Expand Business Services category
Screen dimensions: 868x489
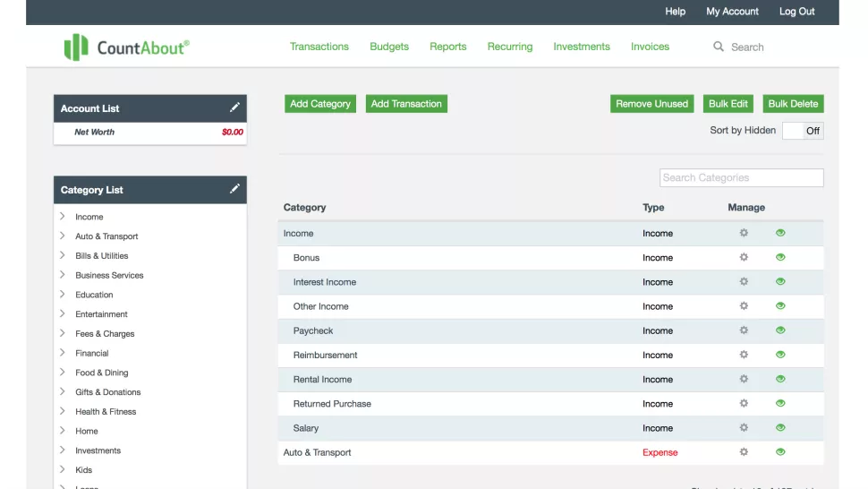[x=63, y=274]
